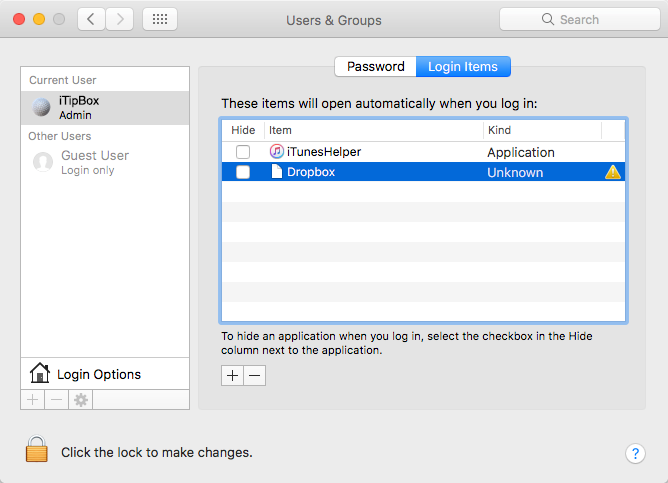
Task: Click the lock icon to make changes
Action: tap(37, 451)
